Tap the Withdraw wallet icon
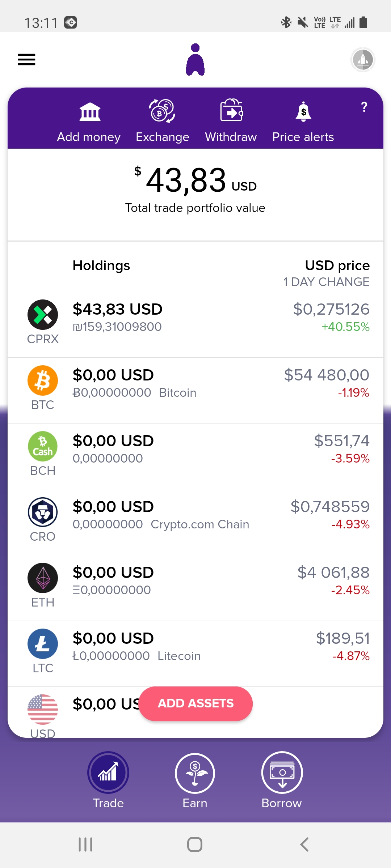Image resolution: width=391 pixels, height=868 pixels. 232,110
